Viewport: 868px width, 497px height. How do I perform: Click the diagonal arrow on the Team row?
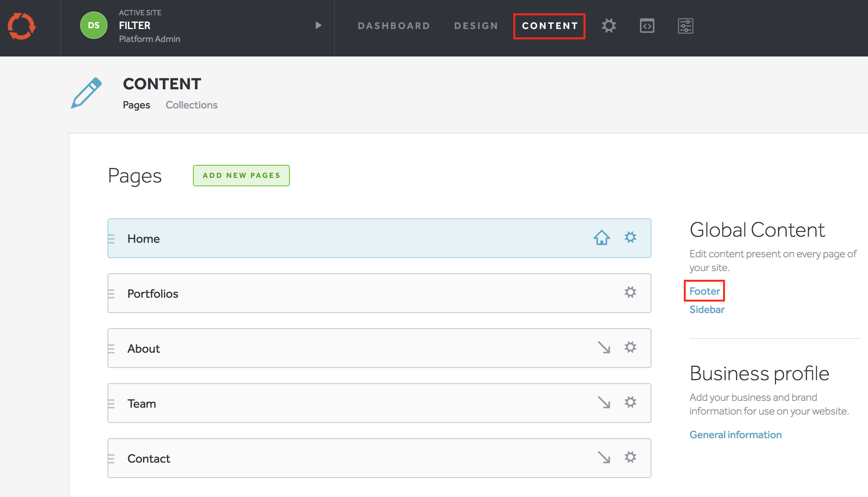click(x=604, y=402)
